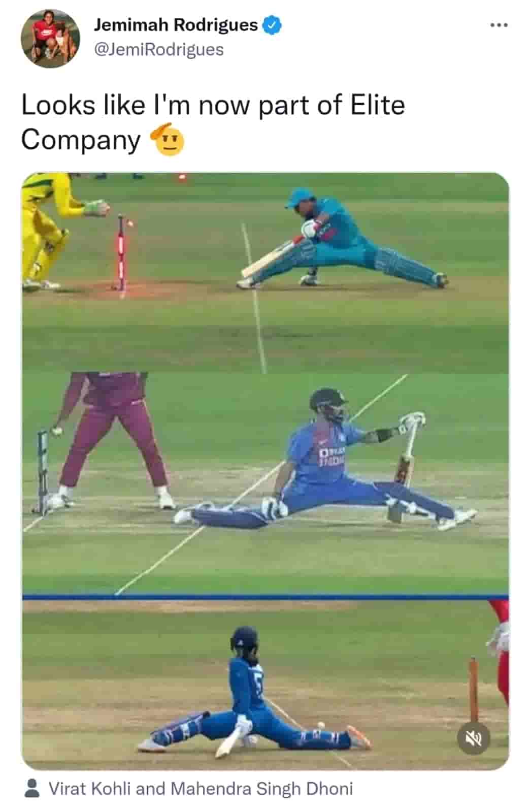Open the three-dot more options menu

coord(499,24)
